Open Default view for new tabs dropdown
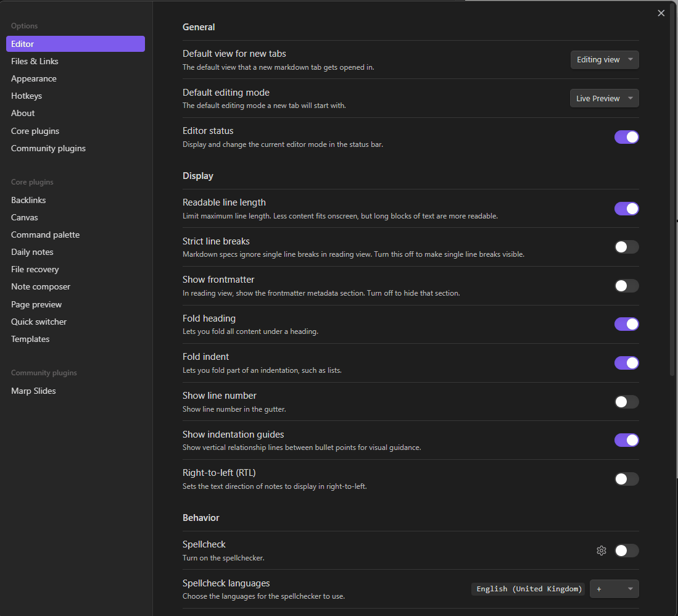The image size is (678, 616). point(604,60)
